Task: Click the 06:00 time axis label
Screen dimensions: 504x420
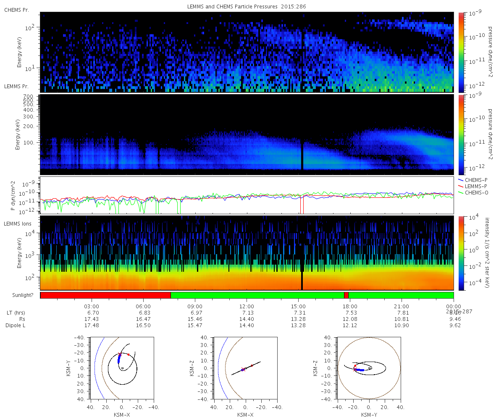Action: coord(143,307)
